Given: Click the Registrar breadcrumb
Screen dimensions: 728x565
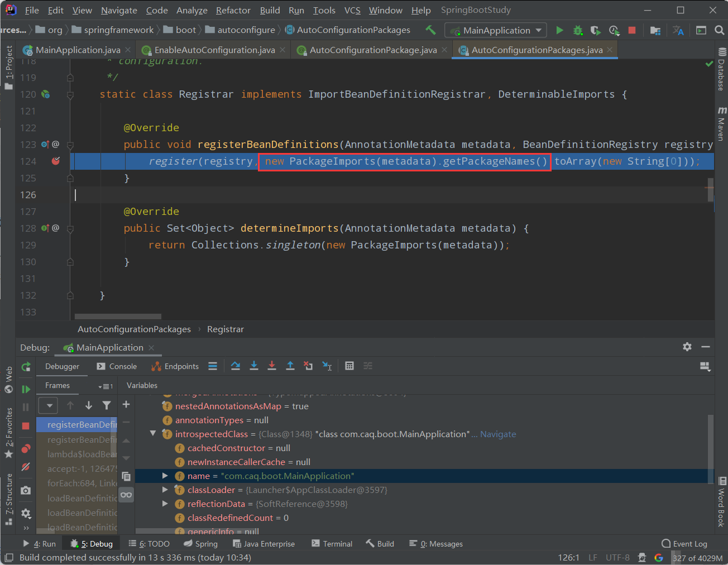Looking at the screenshot, I should [x=225, y=329].
